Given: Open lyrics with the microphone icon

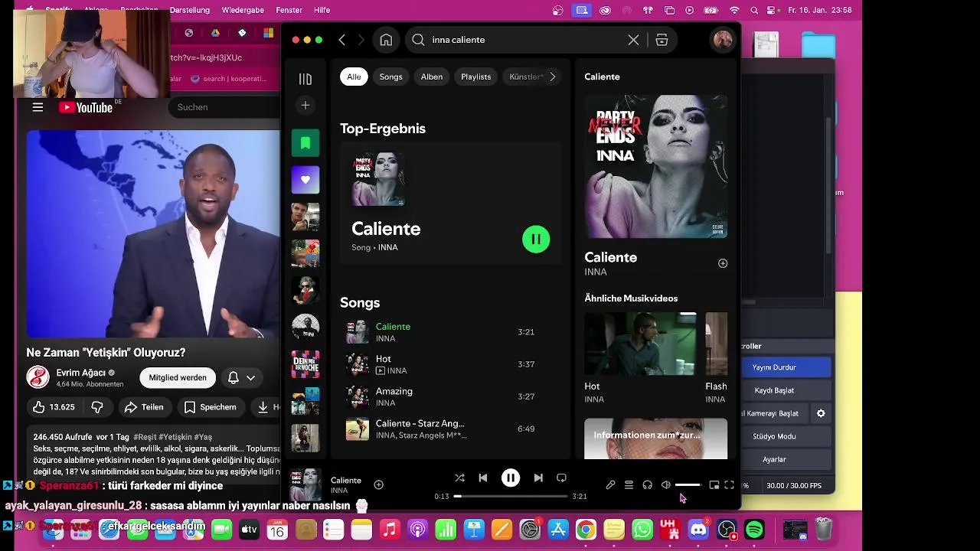Looking at the screenshot, I should click(610, 484).
